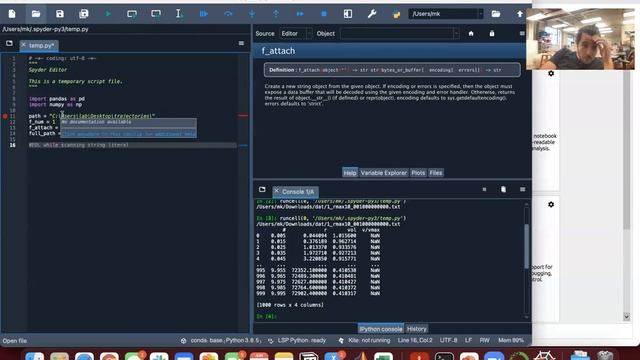Open the file path /Users/mk/.spyder-py3/temp.py label
640x360 pixels.
tap(45, 29)
